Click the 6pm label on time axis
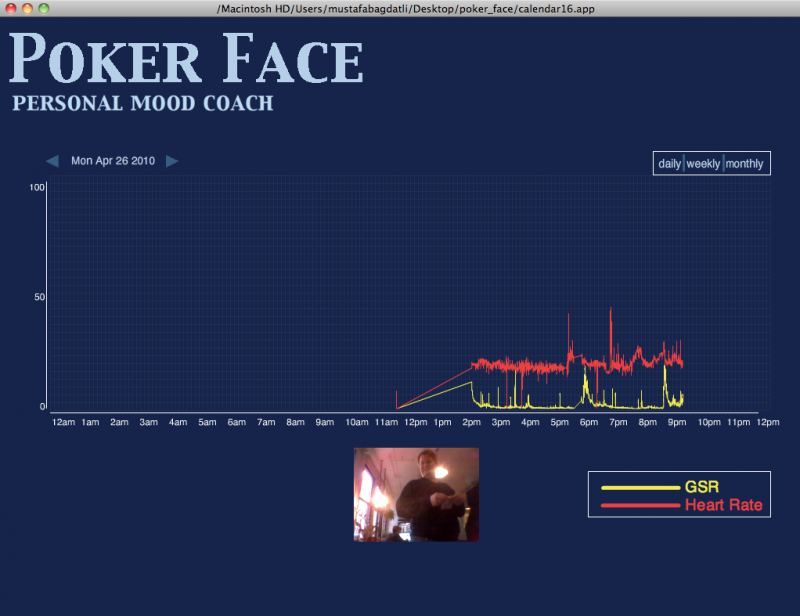Viewport: 800px width, 616px height. (x=589, y=422)
